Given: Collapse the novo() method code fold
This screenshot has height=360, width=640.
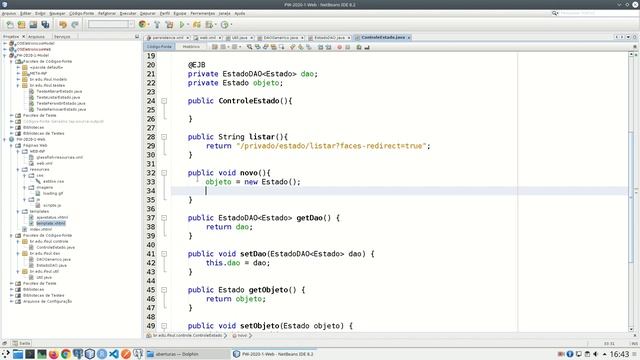Looking at the screenshot, I should (x=164, y=173).
